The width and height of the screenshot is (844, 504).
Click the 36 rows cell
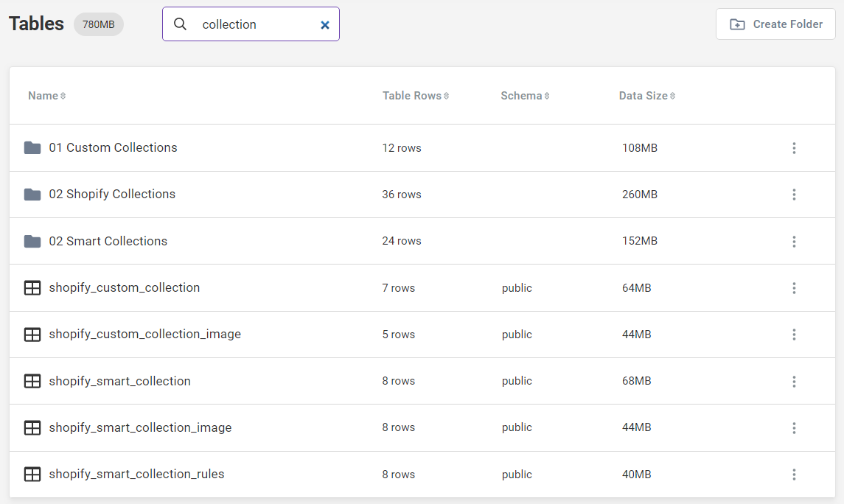402,195
